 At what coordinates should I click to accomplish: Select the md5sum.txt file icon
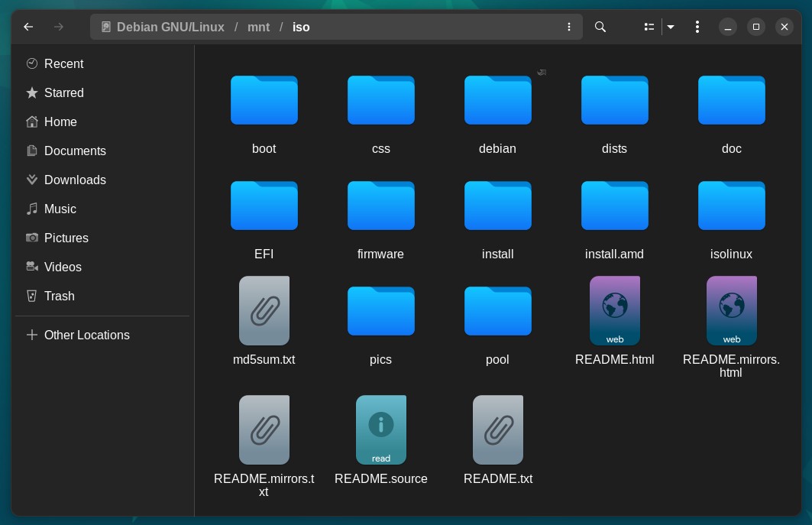(264, 310)
